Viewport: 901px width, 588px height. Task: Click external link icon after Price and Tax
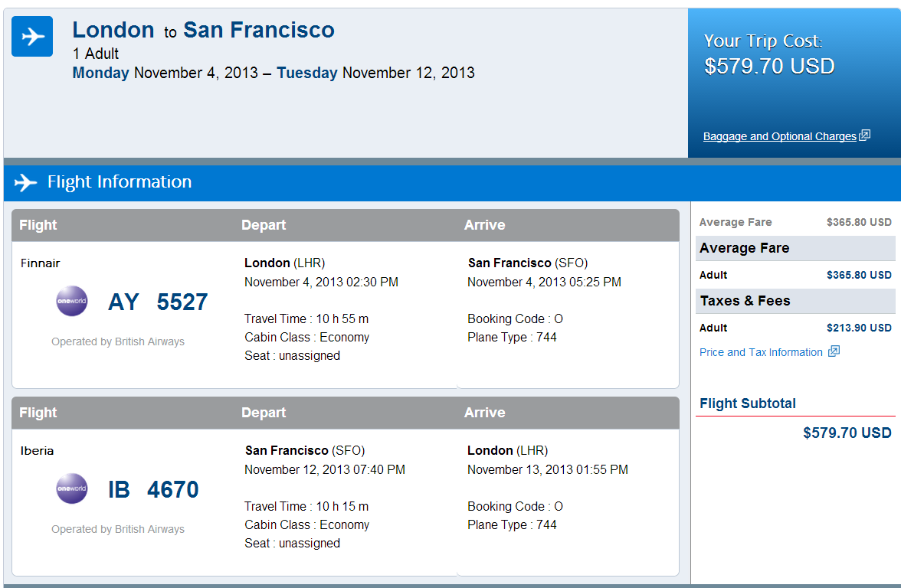click(834, 351)
